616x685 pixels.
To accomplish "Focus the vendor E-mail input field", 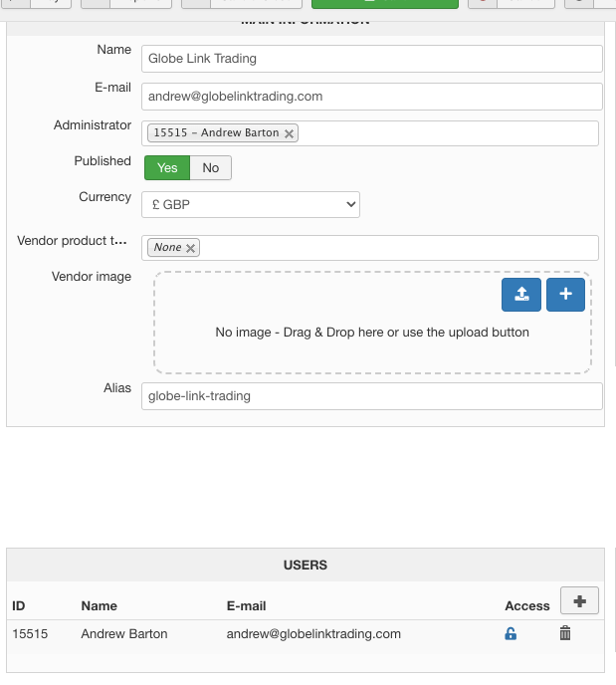I will point(371,97).
